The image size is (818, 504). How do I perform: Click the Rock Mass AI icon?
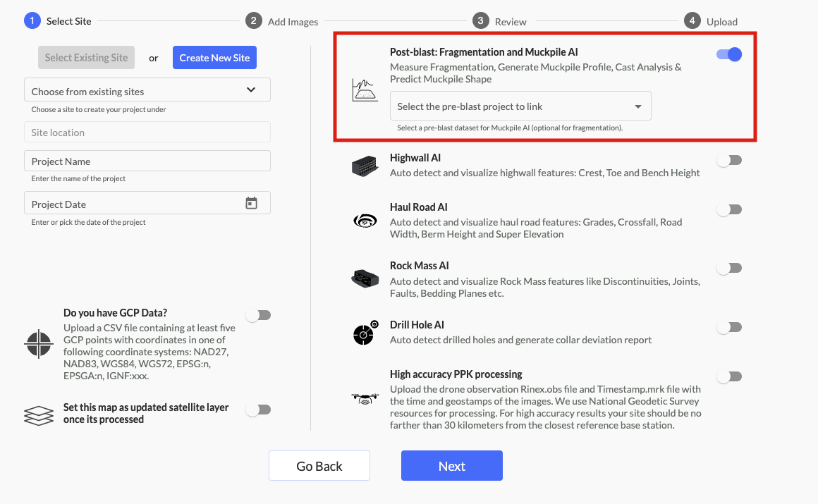tap(365, 278)
